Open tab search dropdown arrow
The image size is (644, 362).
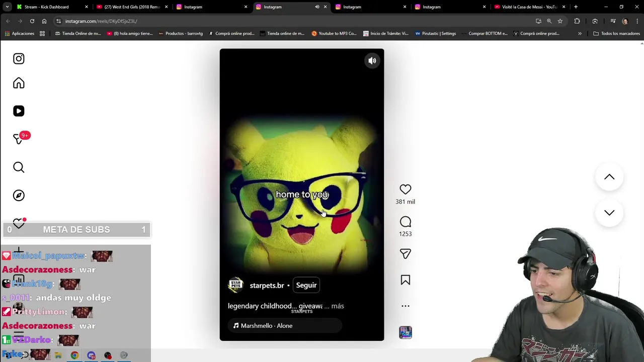[7, 7]
